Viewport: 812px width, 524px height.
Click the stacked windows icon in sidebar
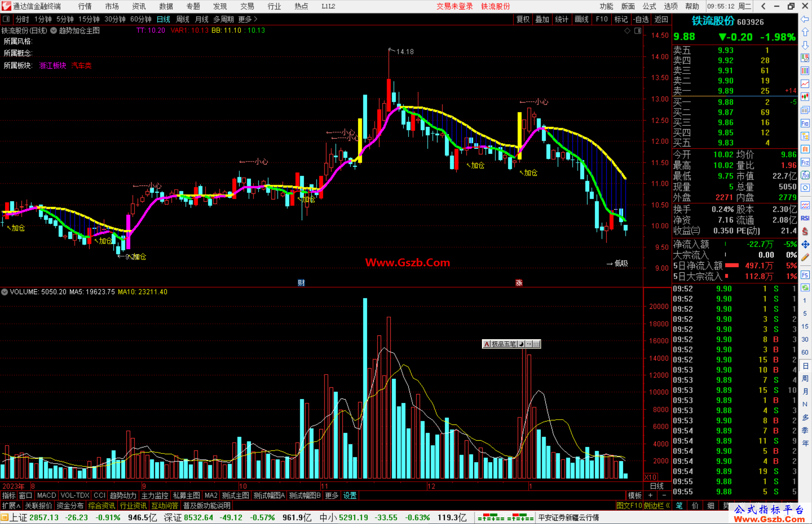point(805,110)
